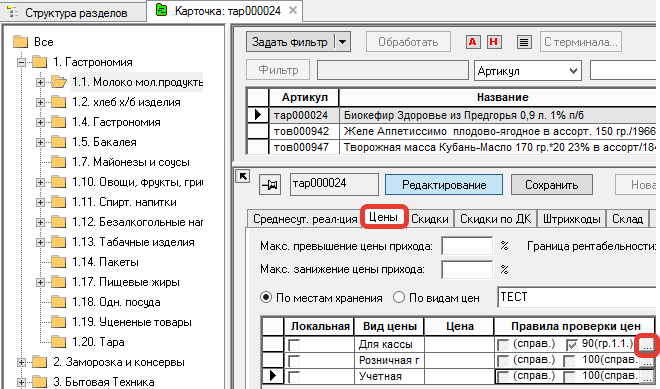Expand 1.5. Бакалея tree node

point(40,142)
